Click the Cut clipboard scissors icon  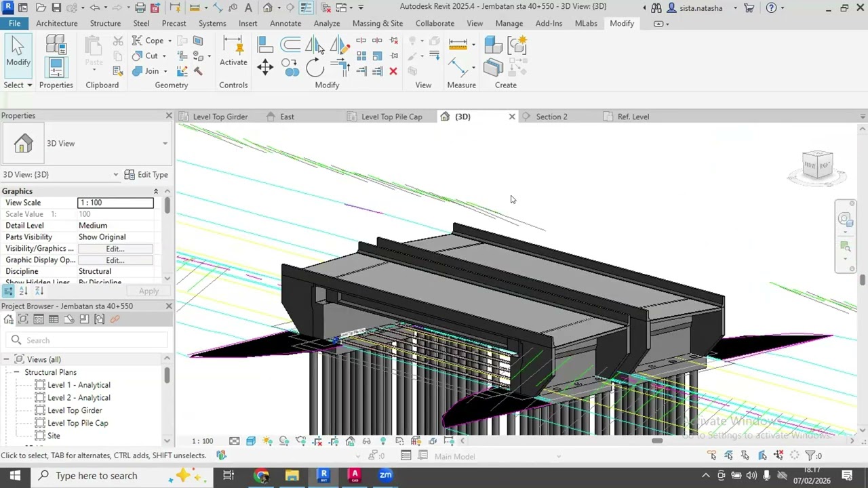118,41
